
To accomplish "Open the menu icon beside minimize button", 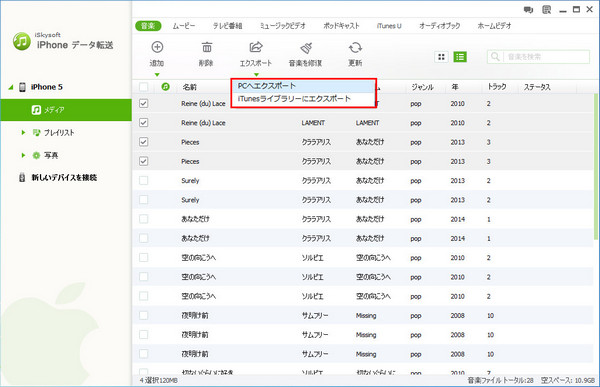I will tap(546, 10).
